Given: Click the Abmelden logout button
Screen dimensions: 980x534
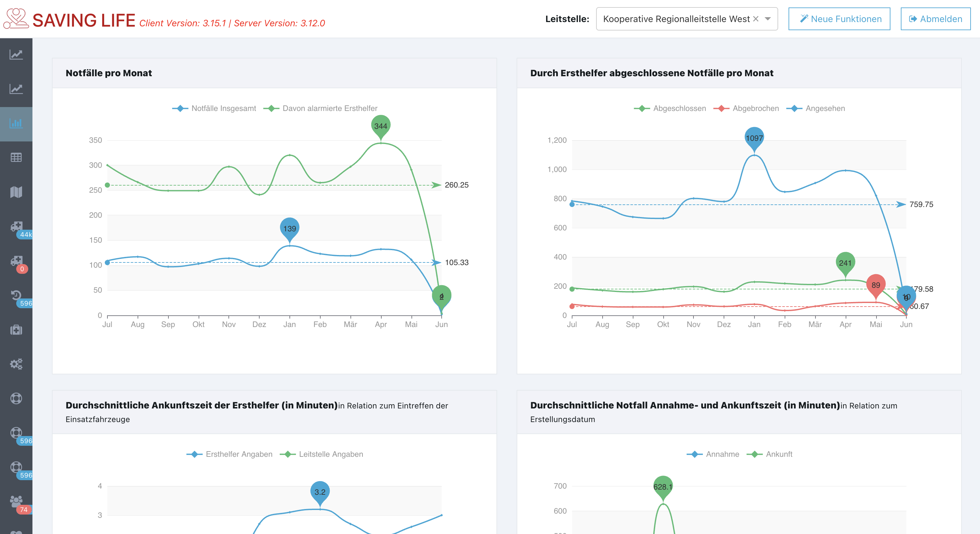Looking at the screenshot, I should click(936, 18).
